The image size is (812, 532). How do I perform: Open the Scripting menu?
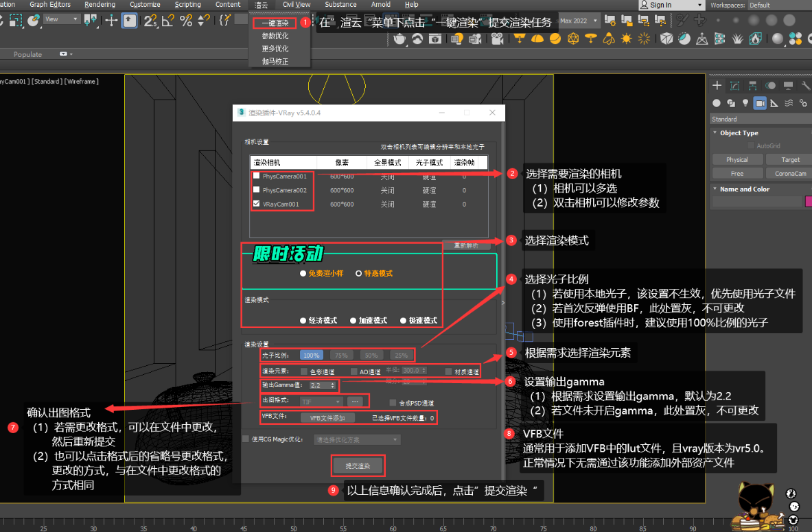coord(187,5)
